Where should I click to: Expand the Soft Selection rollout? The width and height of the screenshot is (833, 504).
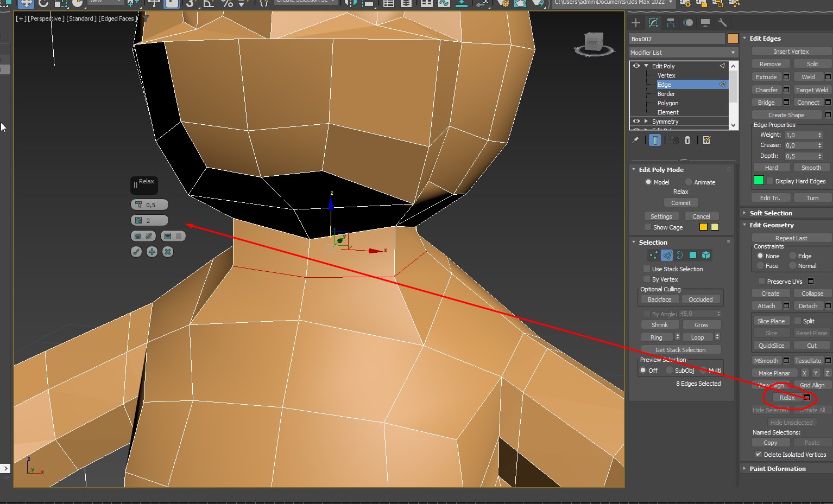click(771, 213)
